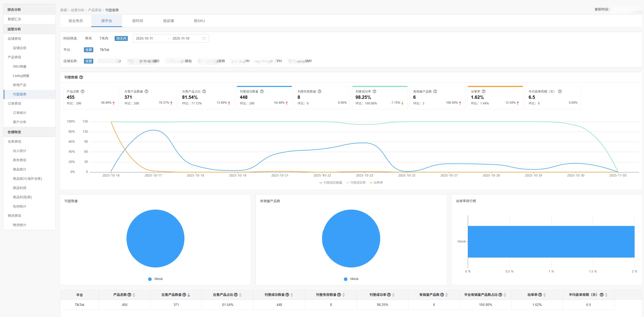Screen dimensions: 644x317
Task: Select 7天内 time filter
Action: tap(104, 38)
